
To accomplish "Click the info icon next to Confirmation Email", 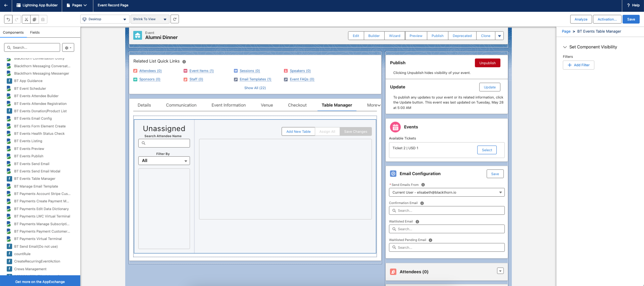I will click(422, 203).
